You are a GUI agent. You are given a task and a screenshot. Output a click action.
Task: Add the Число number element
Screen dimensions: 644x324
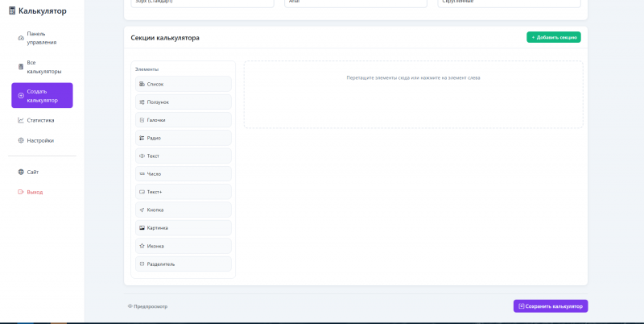184,174
